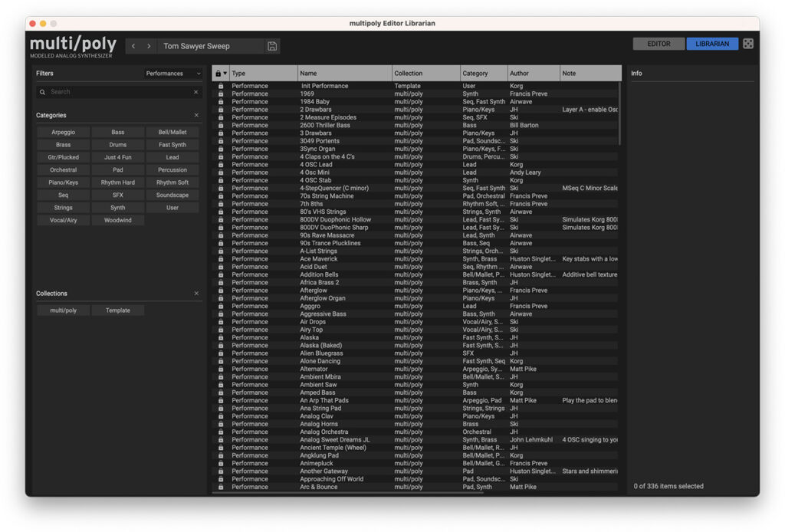This screenshot has width=785, height=532.
Task: Filter by the Woodwind category button
Action: (x=118, y=220)
